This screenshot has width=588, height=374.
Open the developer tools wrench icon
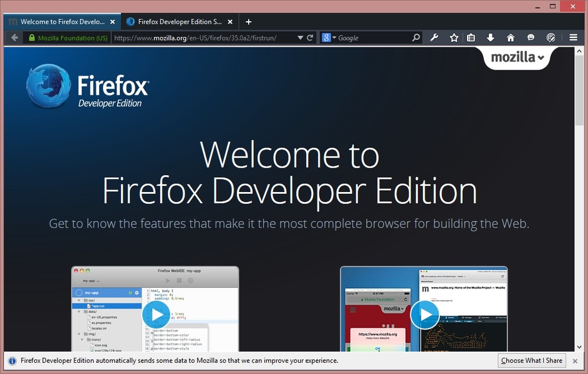[435, 37]
